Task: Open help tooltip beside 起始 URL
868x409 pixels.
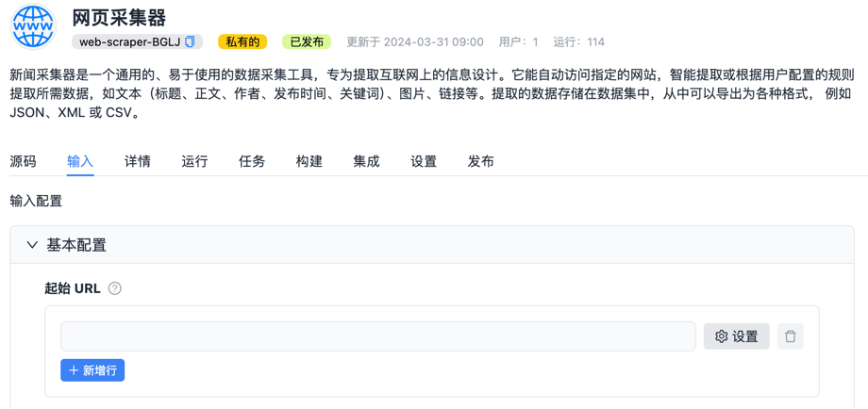Action: click(114, 288)
